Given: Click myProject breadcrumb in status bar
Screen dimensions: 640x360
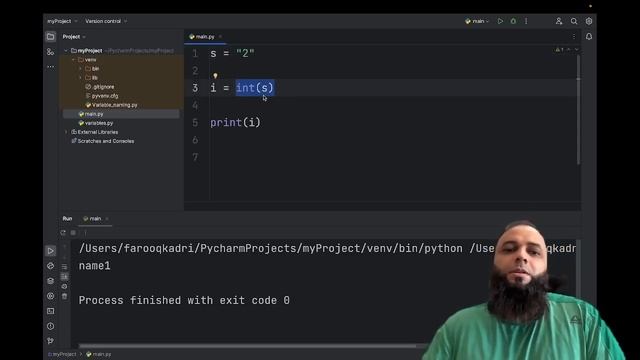Looking at the screenshot, I should pos(62,354).
